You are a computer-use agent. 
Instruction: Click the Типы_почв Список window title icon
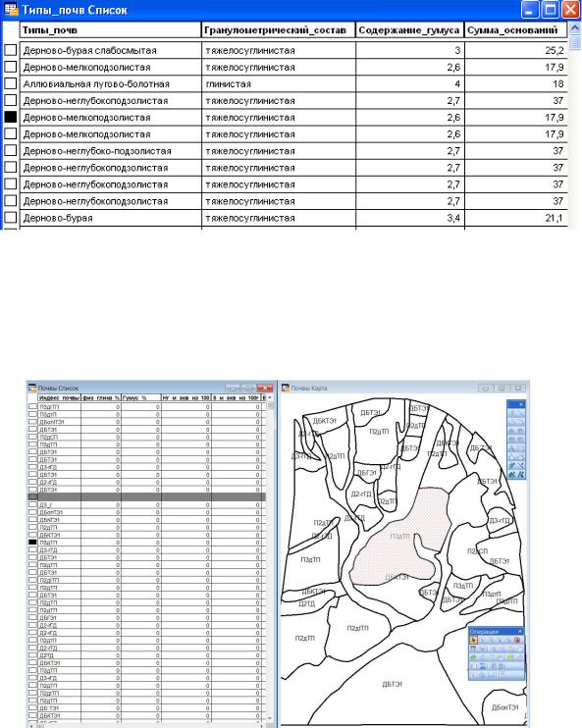click(x=11, y=9)
